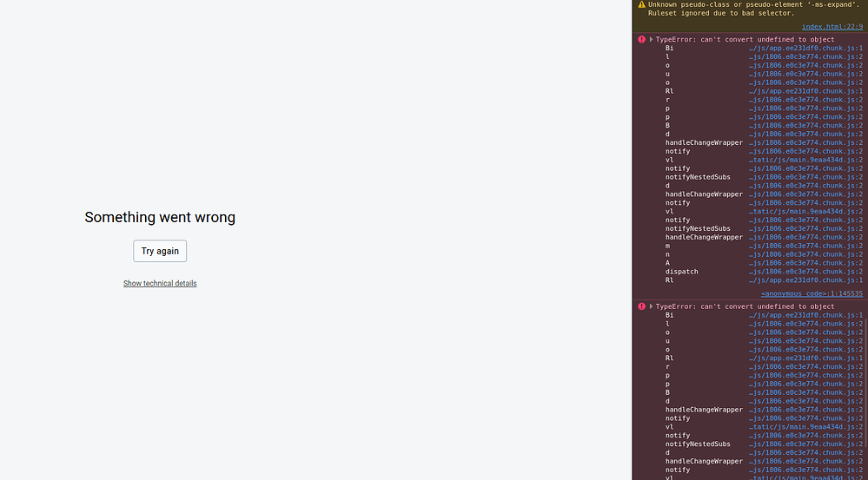The width and height of the screenshot is (868, 480).
Task: Open the Show technical details link
Action: pyautogui.click(x=160, y=283)
